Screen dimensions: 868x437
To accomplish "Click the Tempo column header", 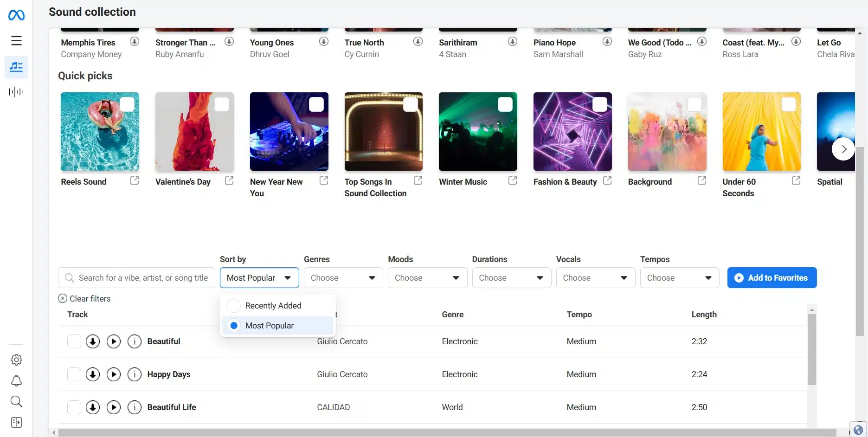I will [579, 315].
